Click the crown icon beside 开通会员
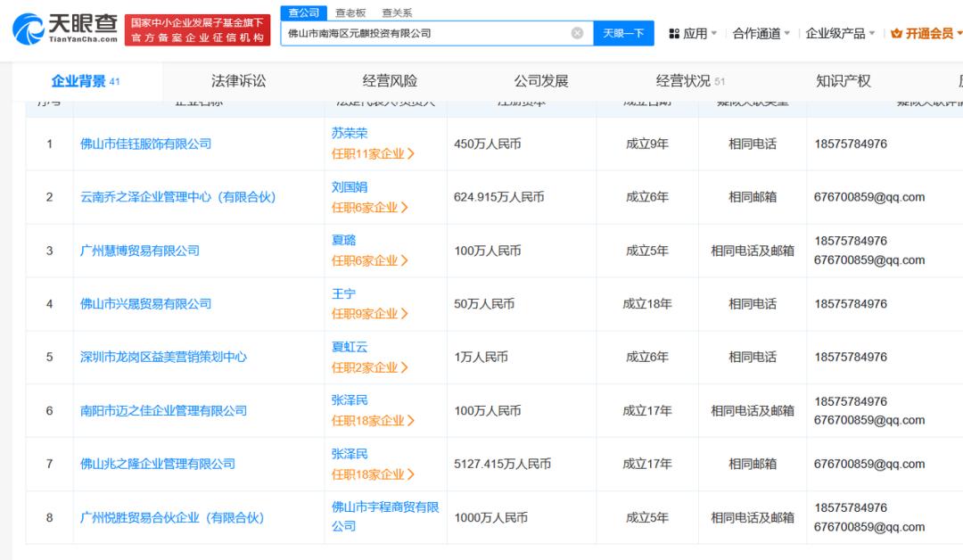Screen dimensions: 963x560 pos(896,34)
